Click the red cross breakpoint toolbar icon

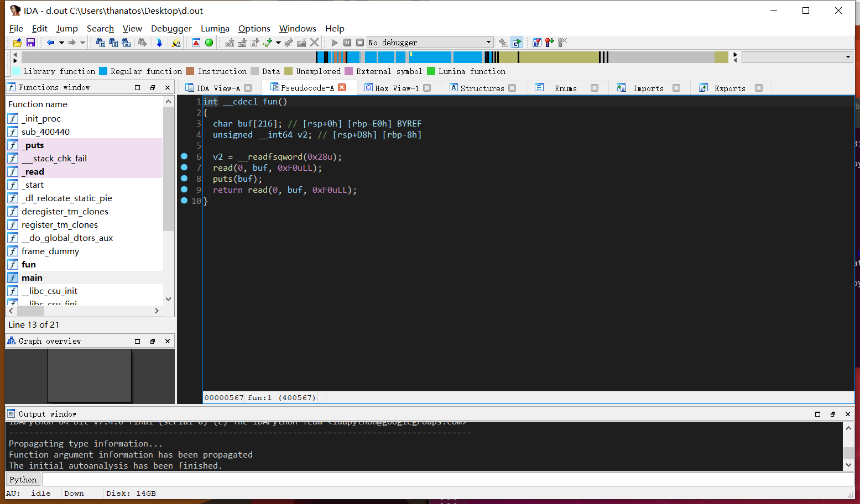[549, 43]
